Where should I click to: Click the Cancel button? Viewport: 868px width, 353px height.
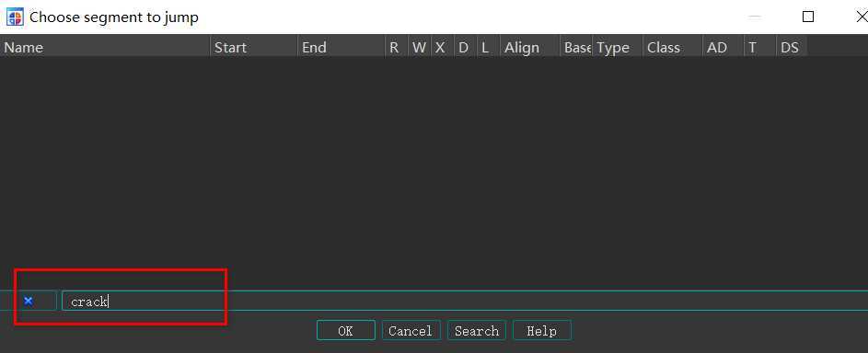411,330
